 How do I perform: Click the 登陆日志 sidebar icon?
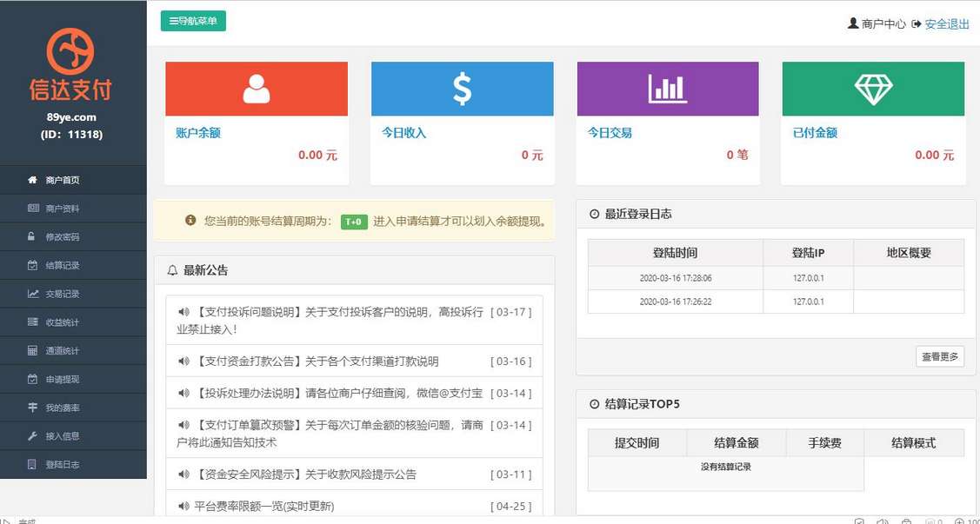(x=32, y=465)
